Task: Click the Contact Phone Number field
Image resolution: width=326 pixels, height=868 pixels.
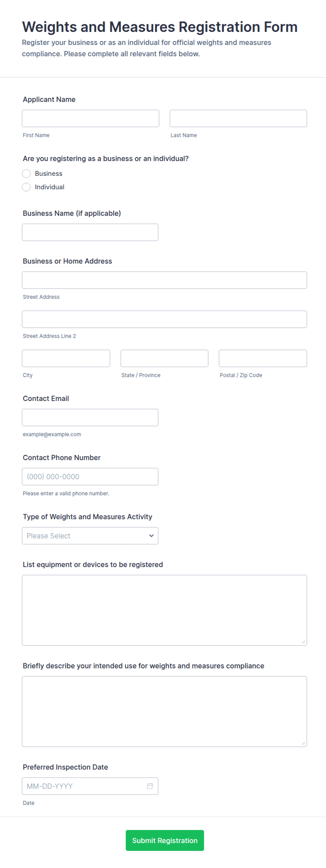Action: point(90,476)
